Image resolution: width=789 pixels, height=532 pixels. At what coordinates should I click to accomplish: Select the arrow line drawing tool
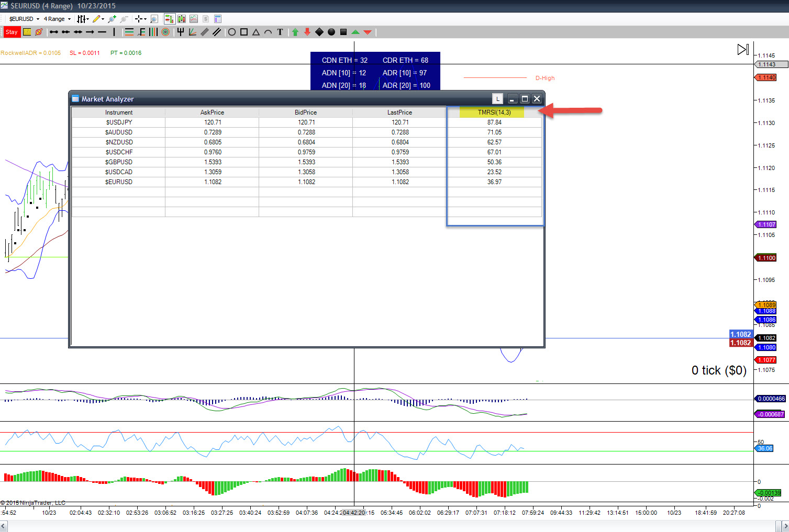(x=90, y=32)
